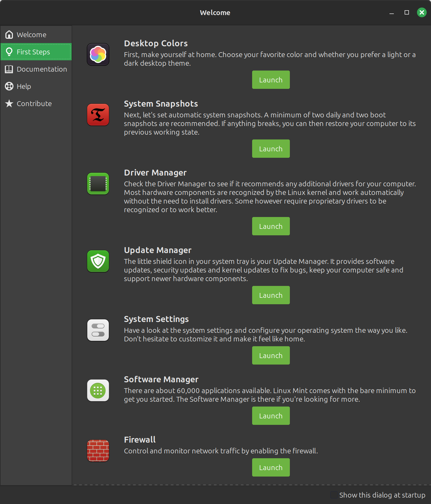Click the firewall network traffic description
Viewport: 431px width, 504px height.
[x=221, y=451]
